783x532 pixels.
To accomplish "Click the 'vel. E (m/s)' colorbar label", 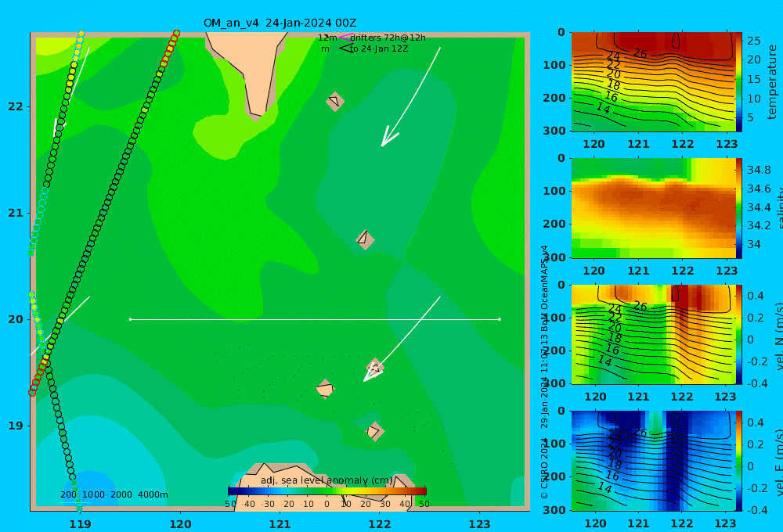I will 779,462.
